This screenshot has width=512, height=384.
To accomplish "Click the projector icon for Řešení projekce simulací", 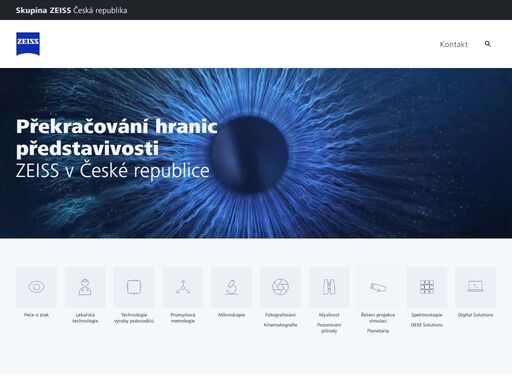I will point(378,287).
